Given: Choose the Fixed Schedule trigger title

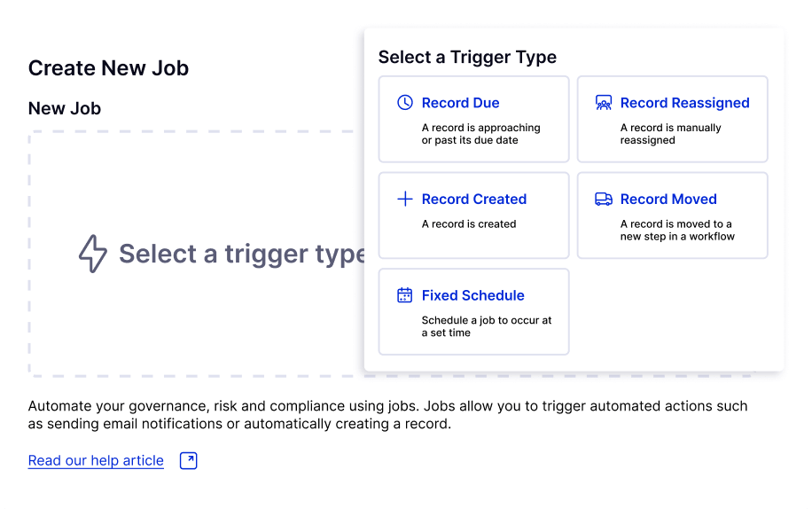Looking at the screenshot, I should coord(472,295).
